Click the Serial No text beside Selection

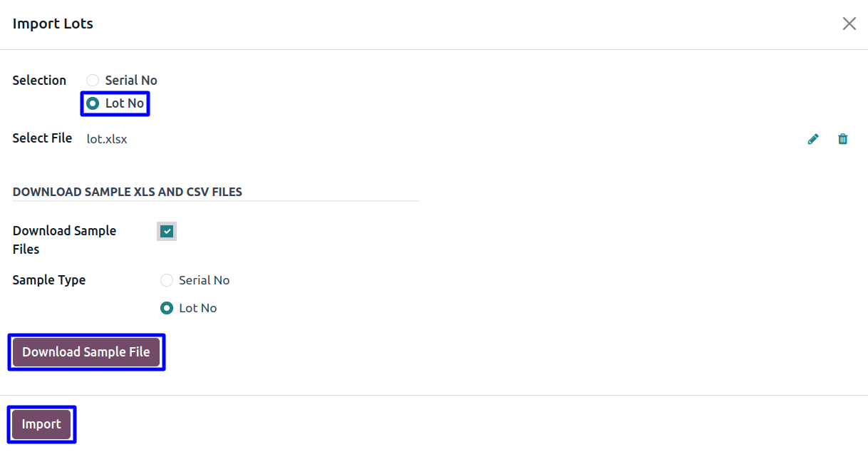pos(131,81)
